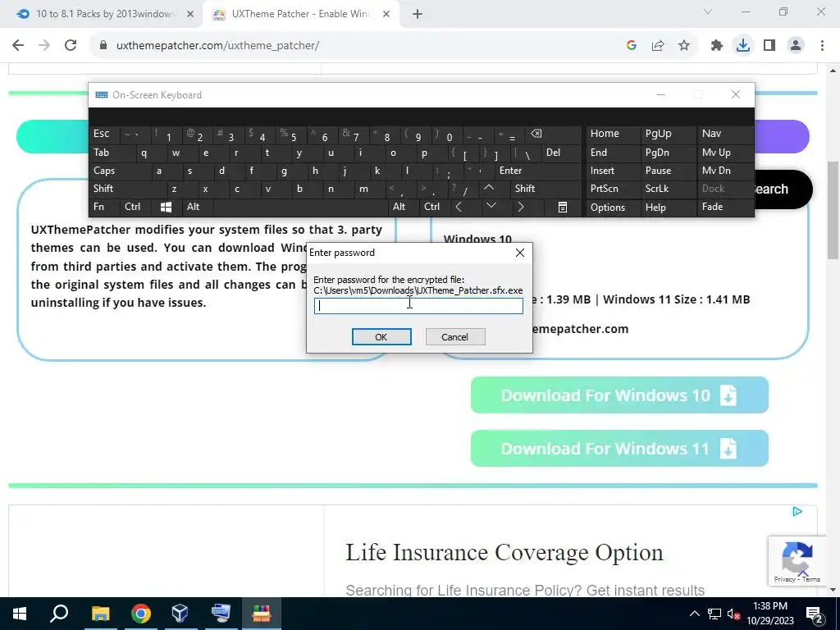Reload the page with the refresh icon
Viewport: 840px width, 630px height.
(x=71, y=46)
